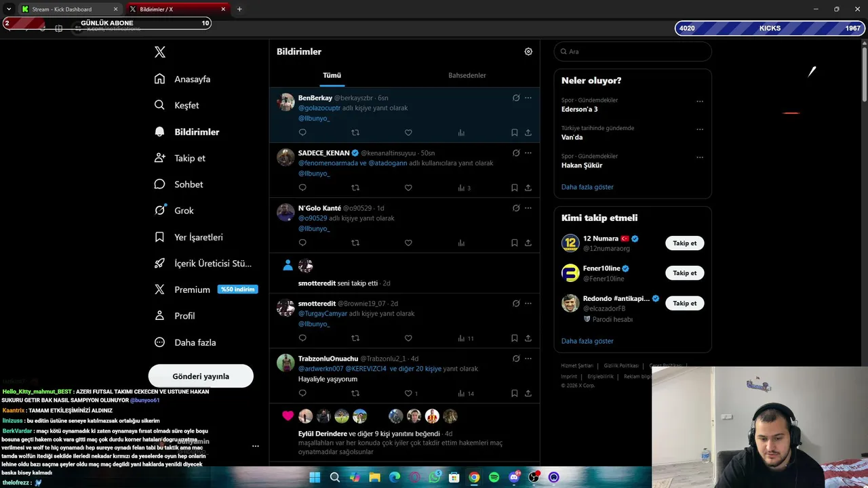Open Profil page

click(175, 316)
